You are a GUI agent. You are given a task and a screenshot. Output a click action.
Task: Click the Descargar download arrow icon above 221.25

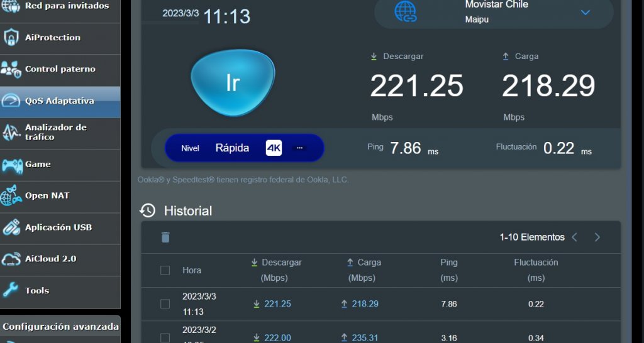(x=374, y=57)
